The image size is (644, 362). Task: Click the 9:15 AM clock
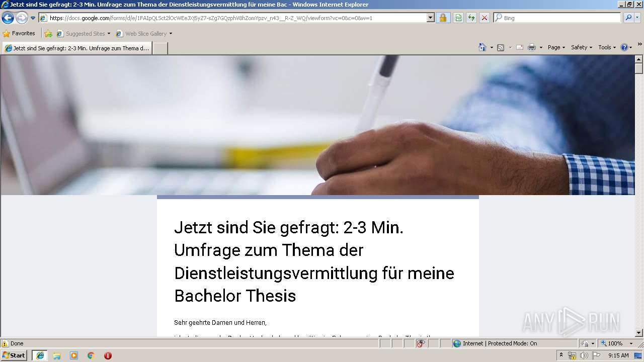618,355
